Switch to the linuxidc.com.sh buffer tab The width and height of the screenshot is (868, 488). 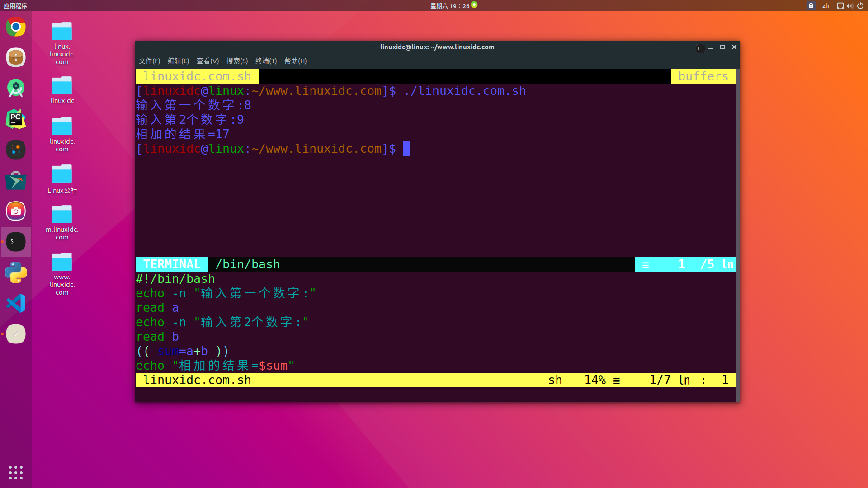[x=197, y=76]
